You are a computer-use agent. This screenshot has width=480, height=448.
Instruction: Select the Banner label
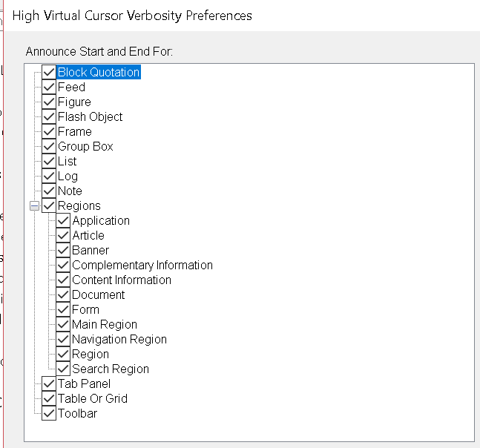click(x=91, y=250)
